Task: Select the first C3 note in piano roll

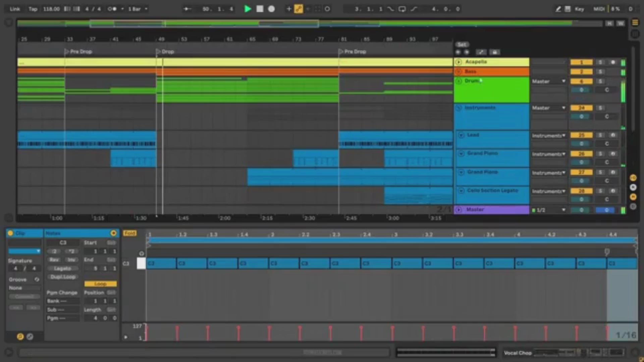Action: [x=161, y=263]
